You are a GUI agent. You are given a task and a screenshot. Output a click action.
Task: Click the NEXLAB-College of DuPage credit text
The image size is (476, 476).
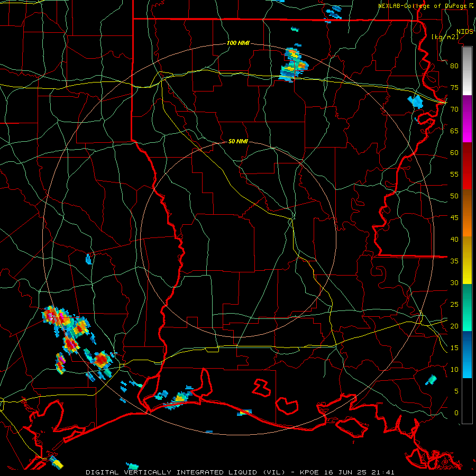tap(425, 6)
